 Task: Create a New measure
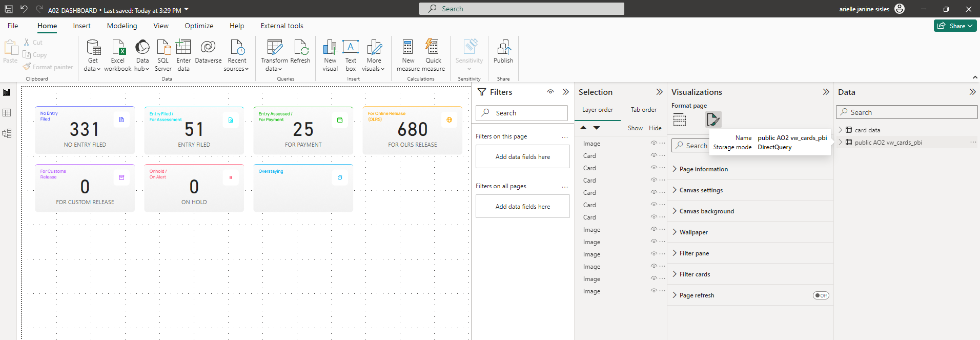pyautogui.click(x=408, y=55)
